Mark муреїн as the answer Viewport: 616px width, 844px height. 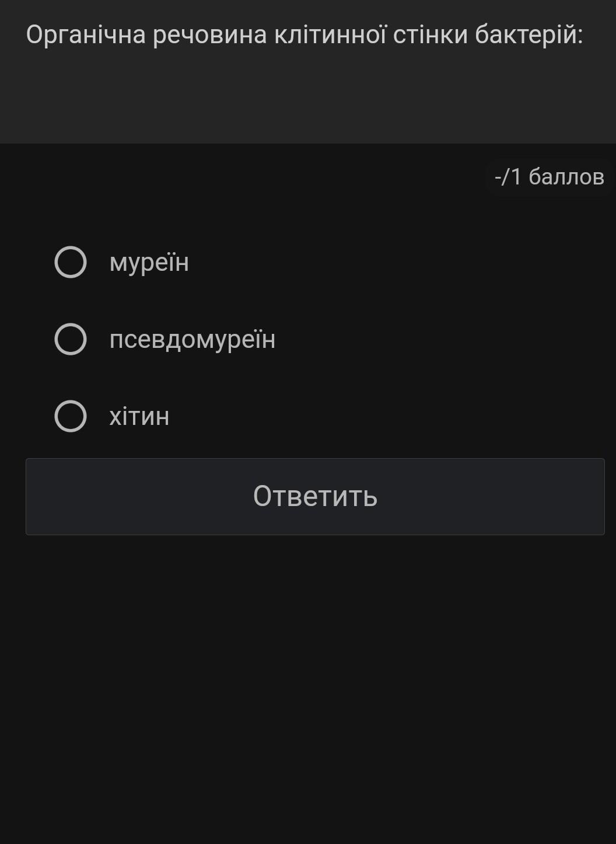click(71, 262)
